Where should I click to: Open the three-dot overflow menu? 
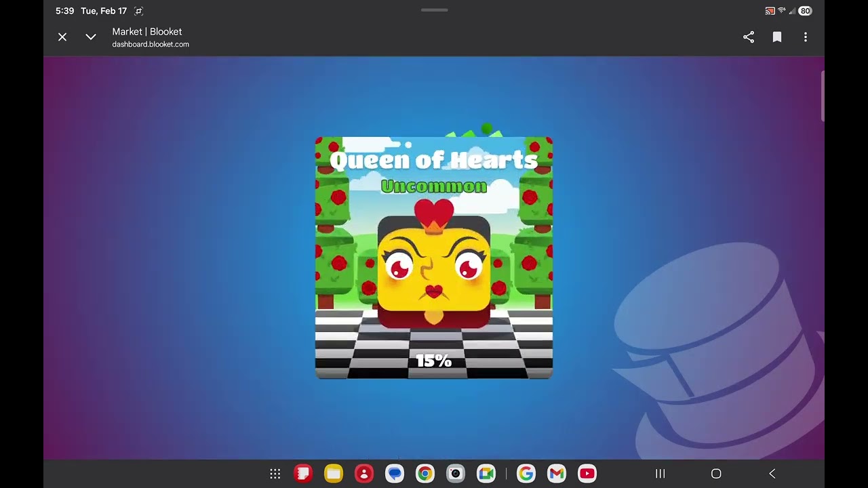pos(806,37)
